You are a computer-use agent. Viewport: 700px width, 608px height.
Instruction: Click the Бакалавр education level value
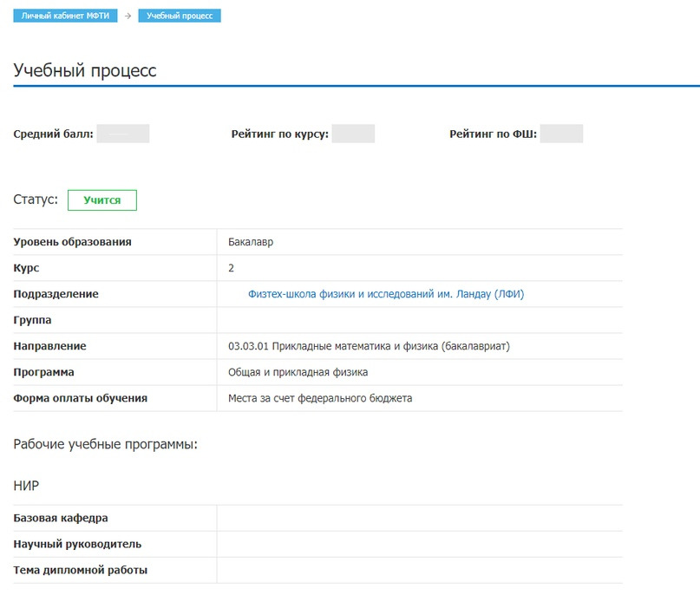click(251, 242)
